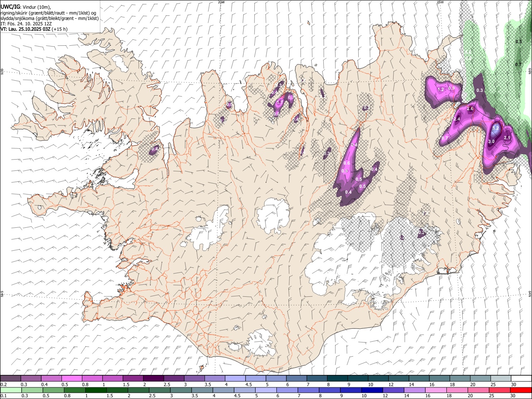
Task: Click the Vindur (10m) header text
Action: pyautogui.click(x=37, y=7)
